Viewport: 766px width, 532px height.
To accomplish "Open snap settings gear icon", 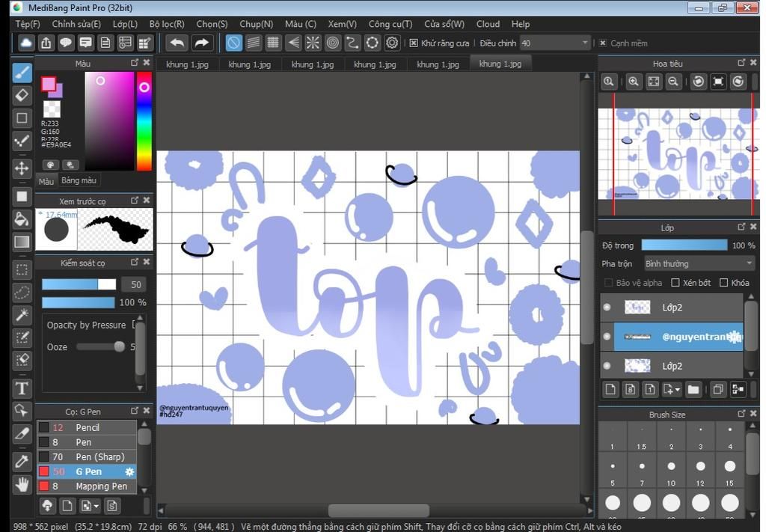I will 392,43.
